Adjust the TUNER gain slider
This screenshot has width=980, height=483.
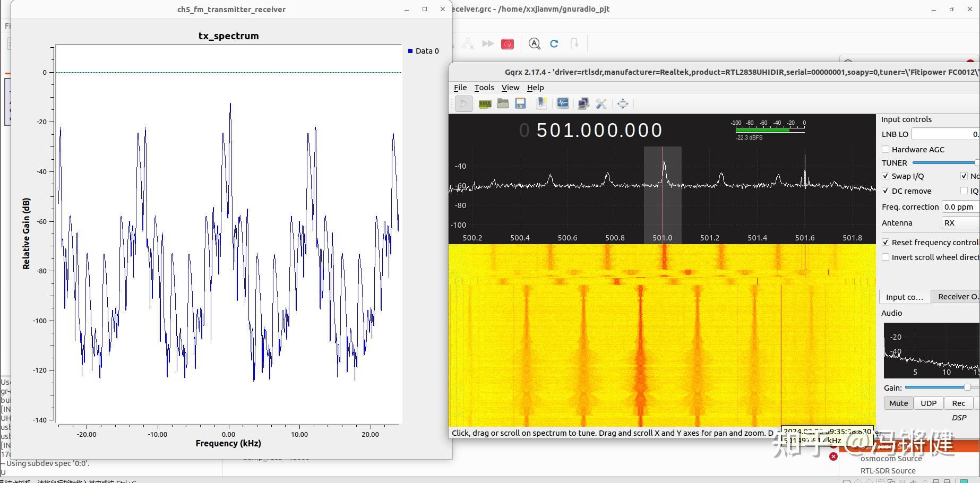pyautogui.click(x=950, y=162)
